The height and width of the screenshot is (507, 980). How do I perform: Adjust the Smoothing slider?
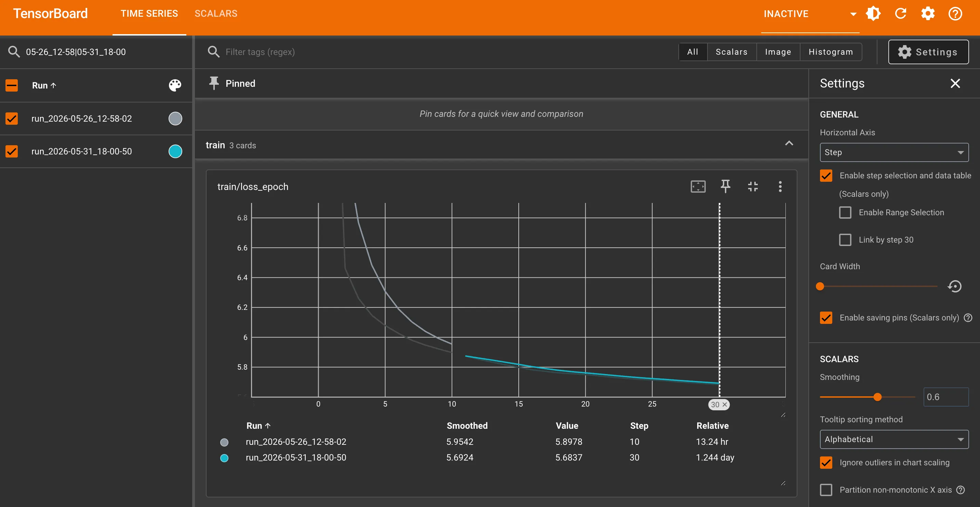[x=877, y=397]
